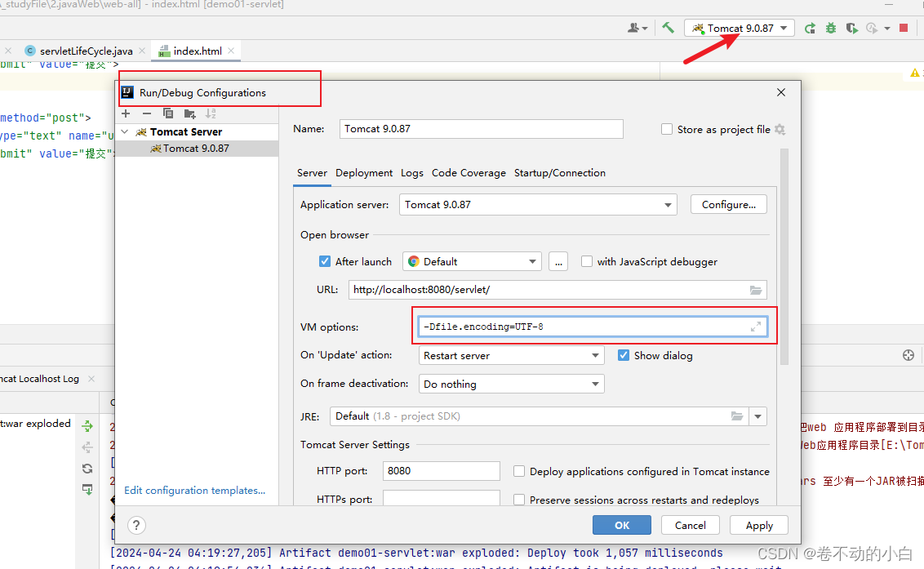Add new configuration with plus icon

click(x=126, y=113)
